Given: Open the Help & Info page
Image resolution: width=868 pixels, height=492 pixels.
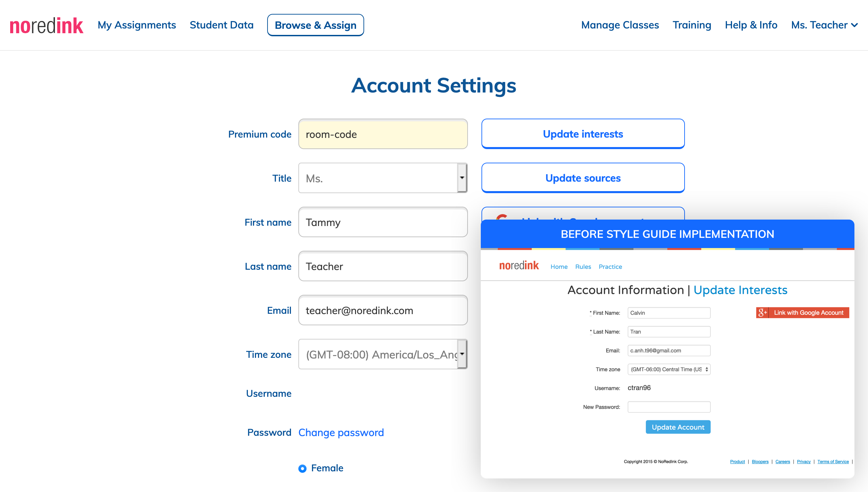Looking at the screenshot, I should pos(751,25).
